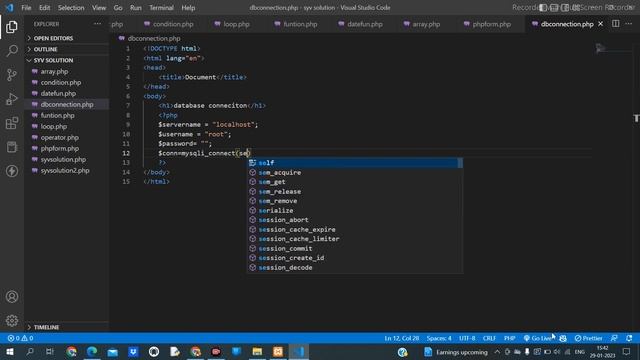The image size is (640, 360).
Task: Switch to the array.php tab
Action: [422, 24]
